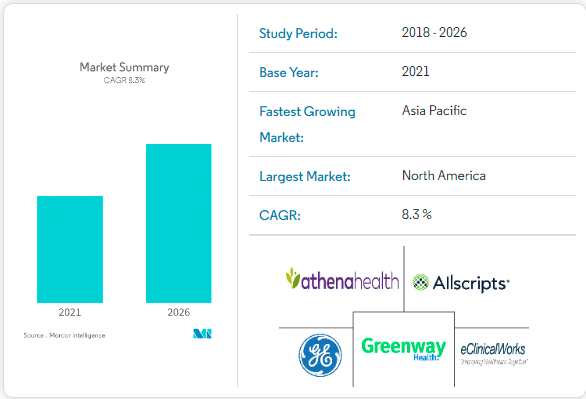Select the 2021 teal bar
The image size is (586, 399).
(x=70, y=249)
